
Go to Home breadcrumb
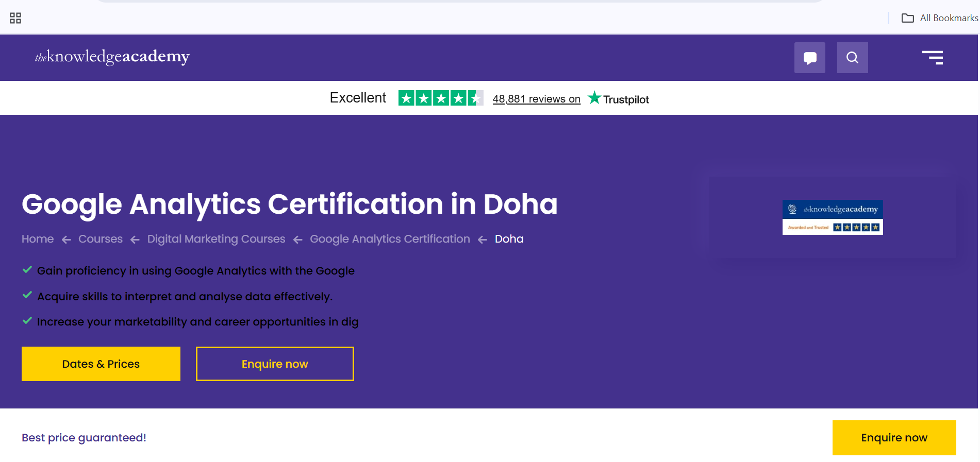[x=38, y=239]
